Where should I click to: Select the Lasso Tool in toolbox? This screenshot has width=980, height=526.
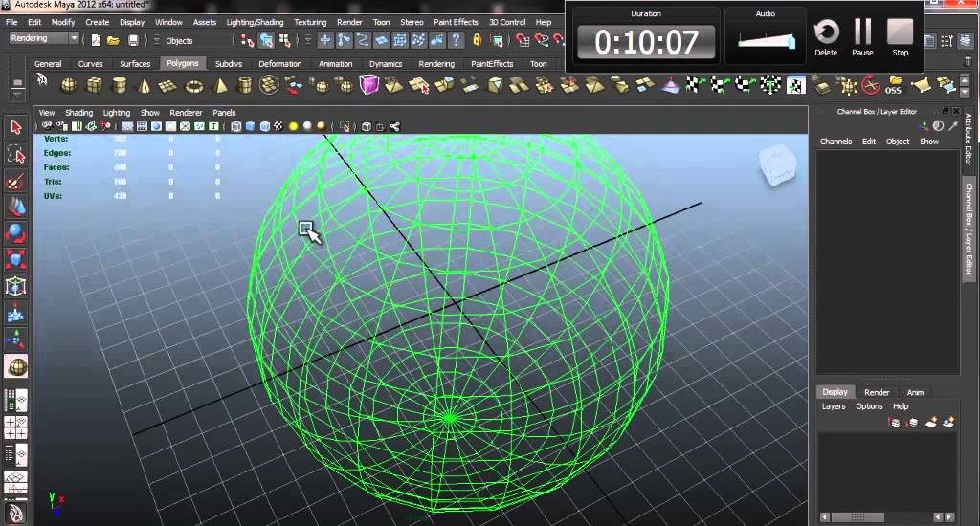coord(15,154)
